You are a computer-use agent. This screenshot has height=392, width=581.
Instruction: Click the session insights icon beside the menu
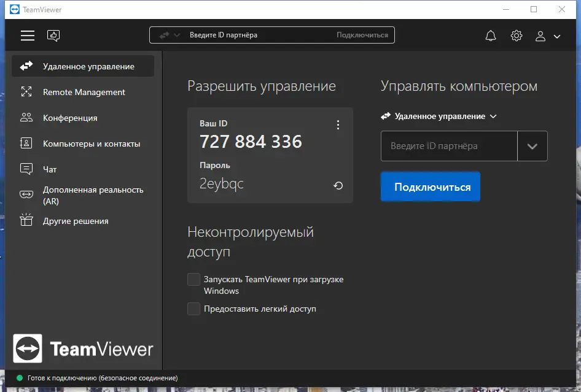coord(53,35)
